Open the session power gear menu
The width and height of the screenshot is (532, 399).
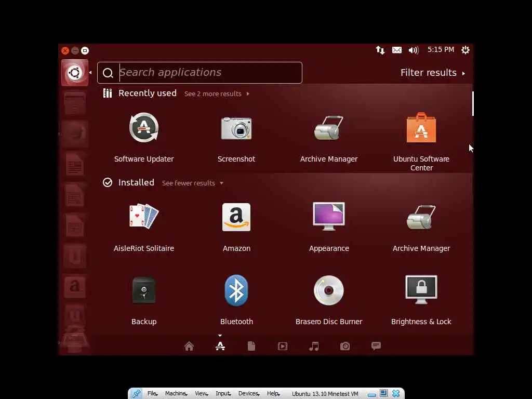465,50
